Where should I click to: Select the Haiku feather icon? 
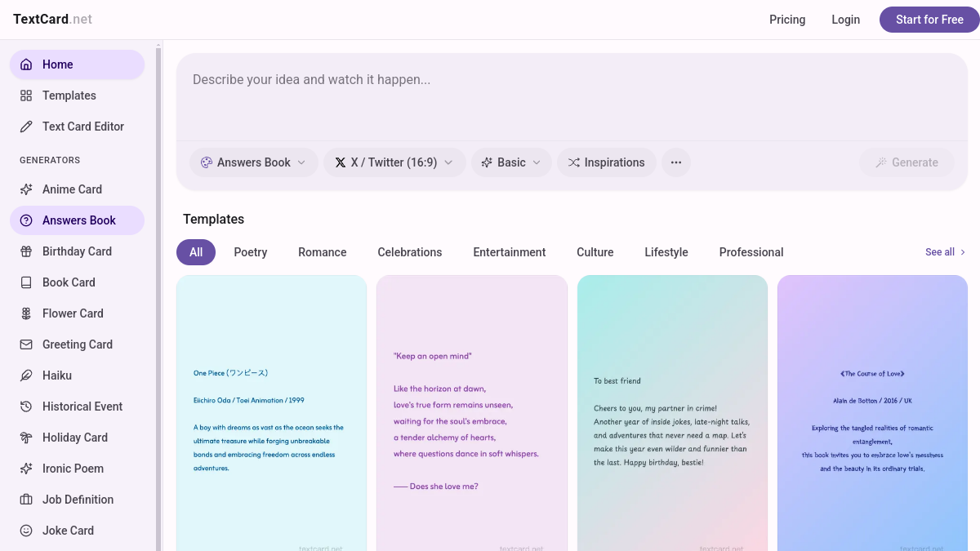(x=26, y=375)
